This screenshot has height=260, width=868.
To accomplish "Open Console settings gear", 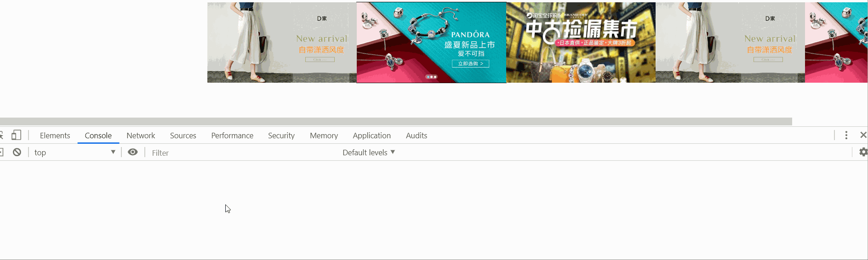I will pos(863,152).
